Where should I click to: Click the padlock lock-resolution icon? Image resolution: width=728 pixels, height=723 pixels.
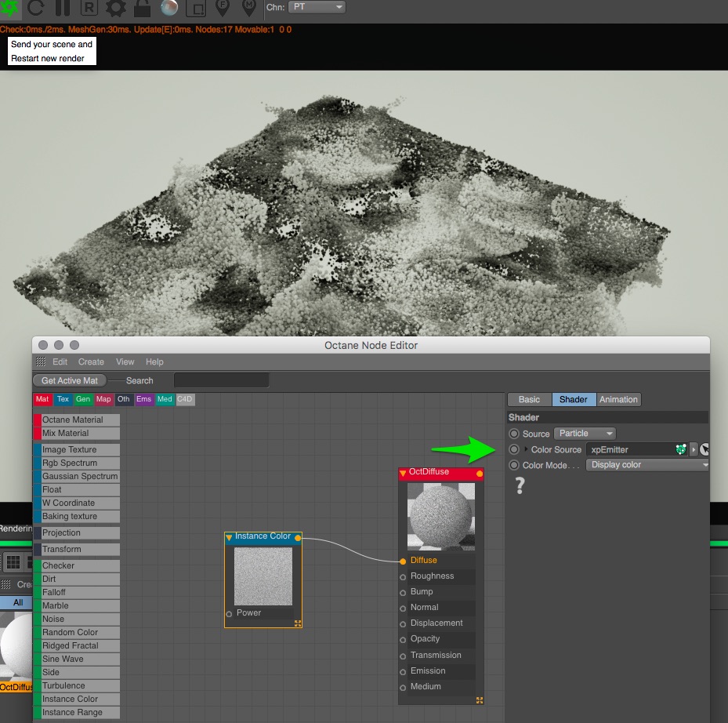(x=142, y=9)
